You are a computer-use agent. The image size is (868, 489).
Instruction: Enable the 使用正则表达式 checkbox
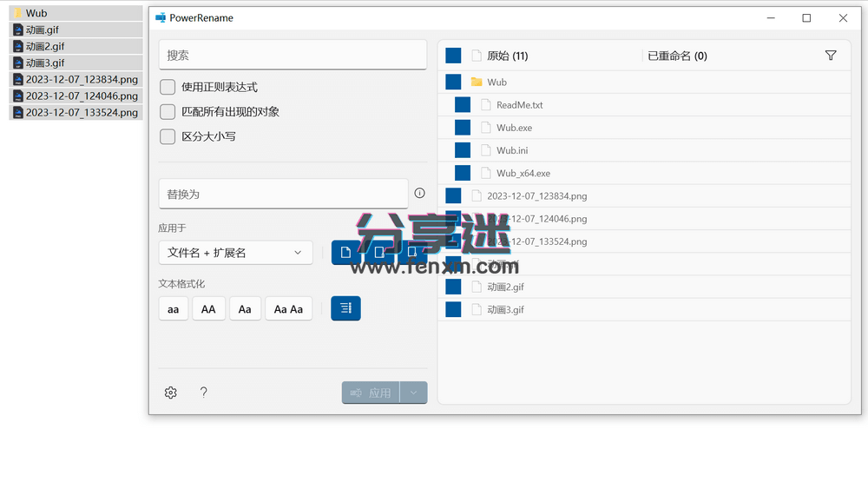coord(168,87)
